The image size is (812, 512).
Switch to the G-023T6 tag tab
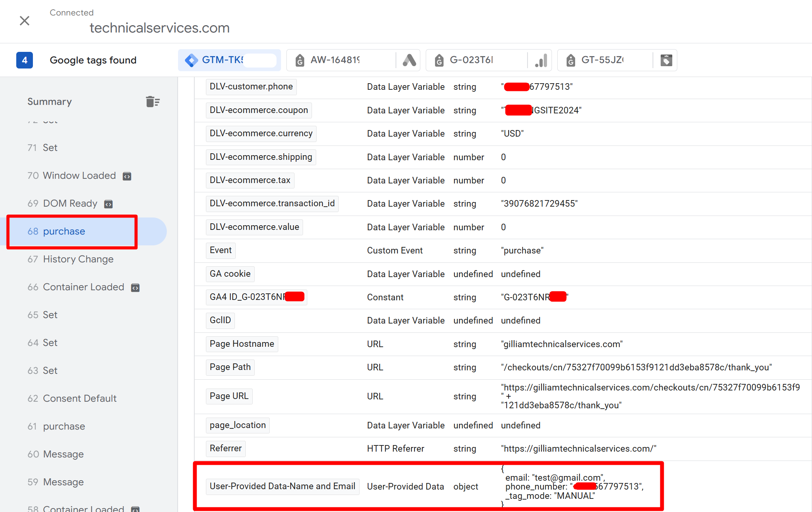pos(471,60)
